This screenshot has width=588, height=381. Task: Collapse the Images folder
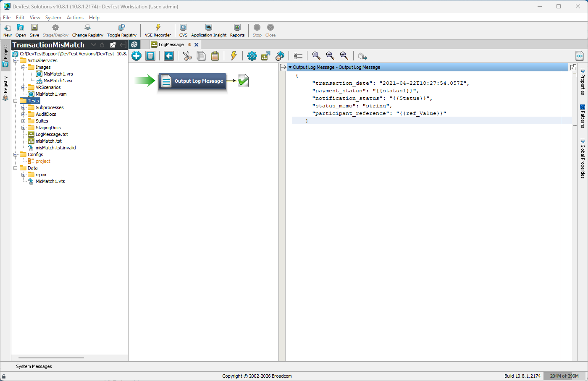(x=24, y=67)
